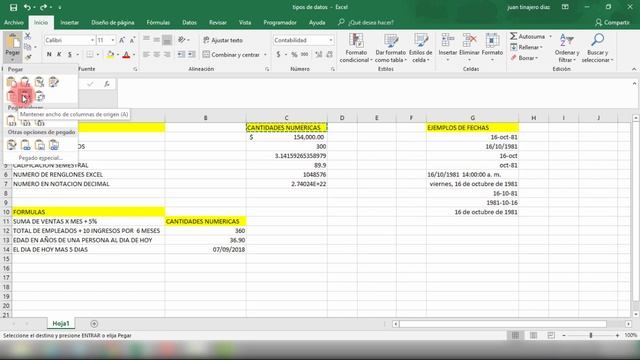
Task: Select the Linked Picture paste icon
Action: (53, 144)
